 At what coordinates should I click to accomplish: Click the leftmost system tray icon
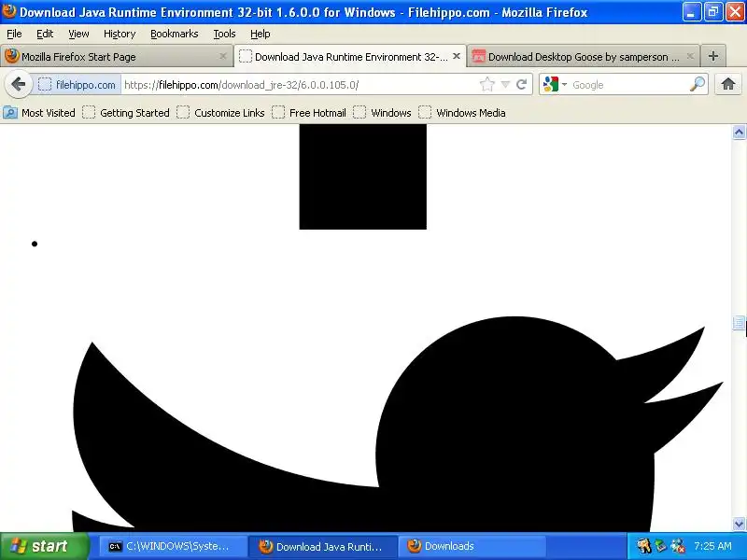click(x=644, y=546)
